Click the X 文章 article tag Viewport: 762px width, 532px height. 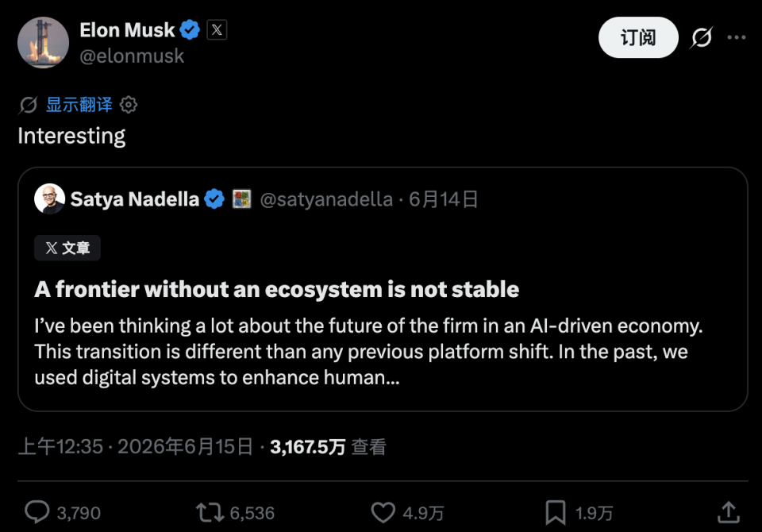tap(67, 248)
